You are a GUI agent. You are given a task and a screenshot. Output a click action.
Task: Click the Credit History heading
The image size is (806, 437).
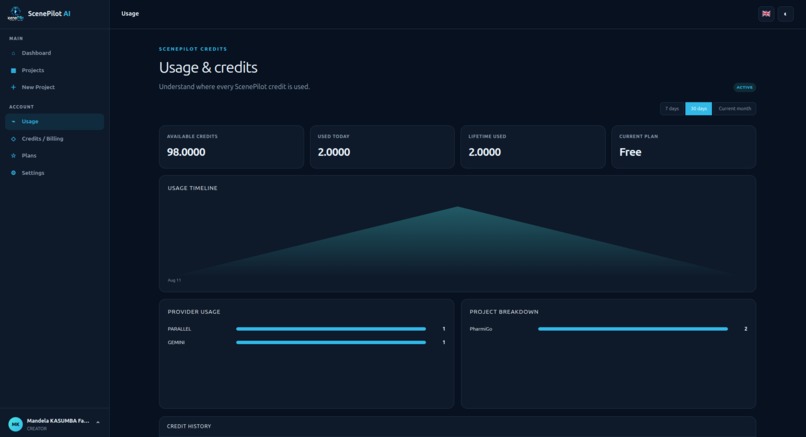click(189, 426)
